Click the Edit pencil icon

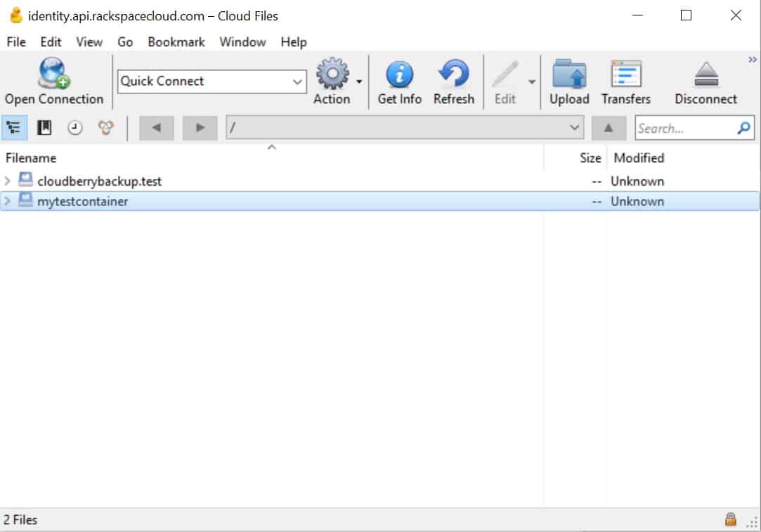pyautogui.click(x=505, y=74)
